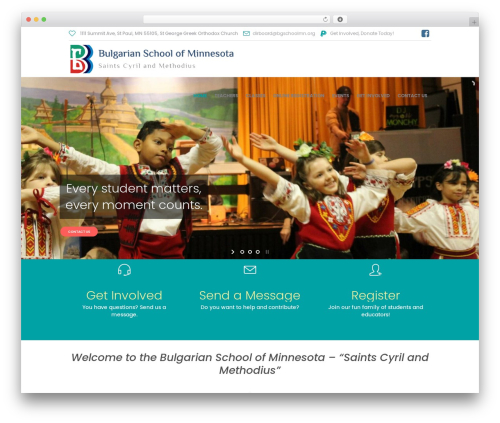Image resolution: width=500 pixels, height=423 pixels.
Task: Select the first slide dot
Action: click(242, 252)
